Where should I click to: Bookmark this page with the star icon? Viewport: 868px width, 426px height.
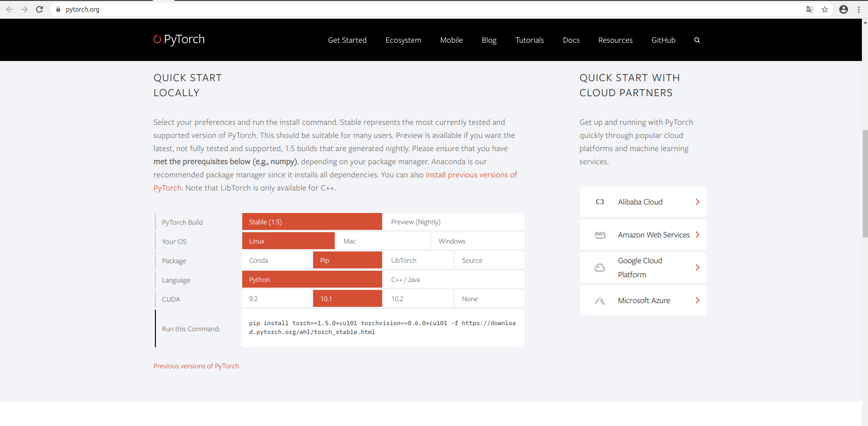[x=825, y=9]
